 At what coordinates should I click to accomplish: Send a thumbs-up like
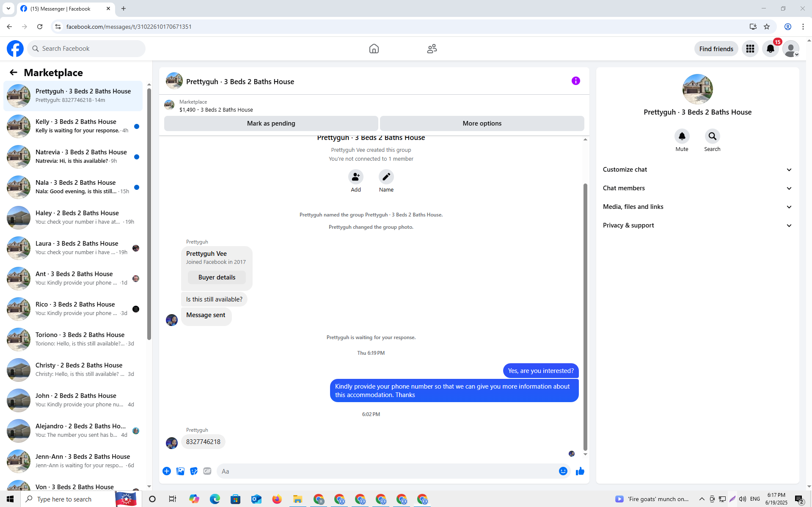(x=580, y=471)
